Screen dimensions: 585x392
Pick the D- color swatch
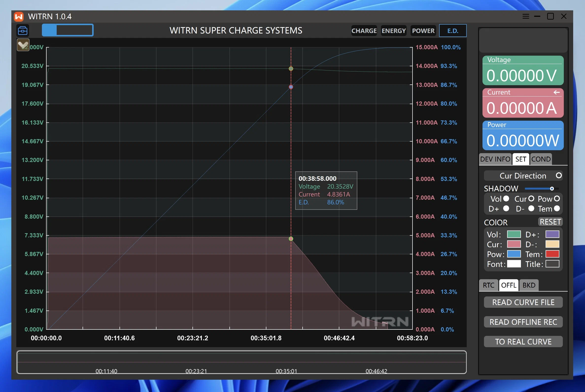tap(552, 244)
